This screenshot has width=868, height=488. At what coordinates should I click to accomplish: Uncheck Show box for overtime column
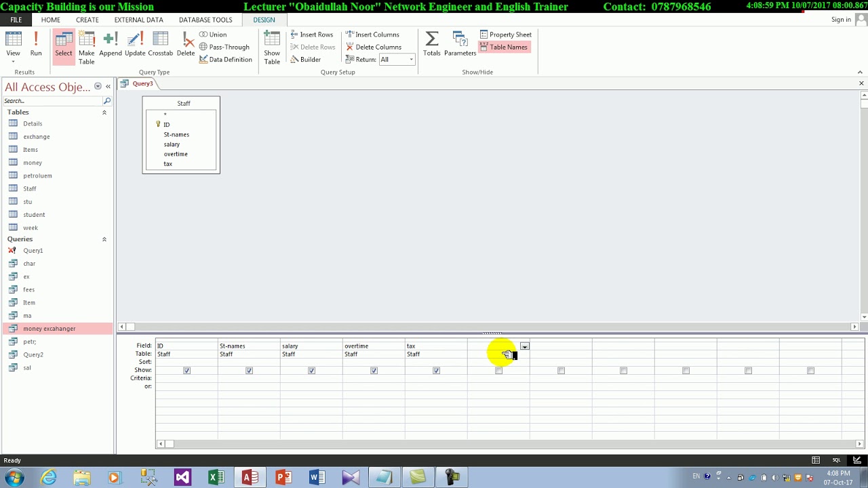(x=374, y=371)
